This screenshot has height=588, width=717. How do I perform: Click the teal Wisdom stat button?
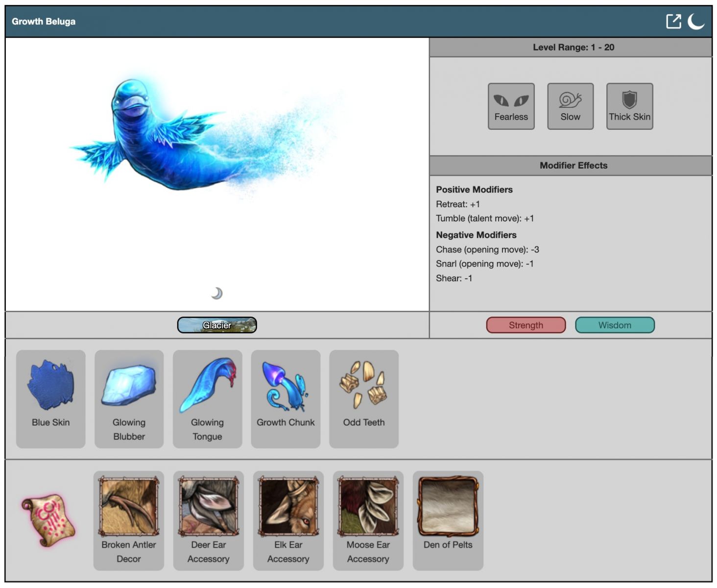click(615, 325)
